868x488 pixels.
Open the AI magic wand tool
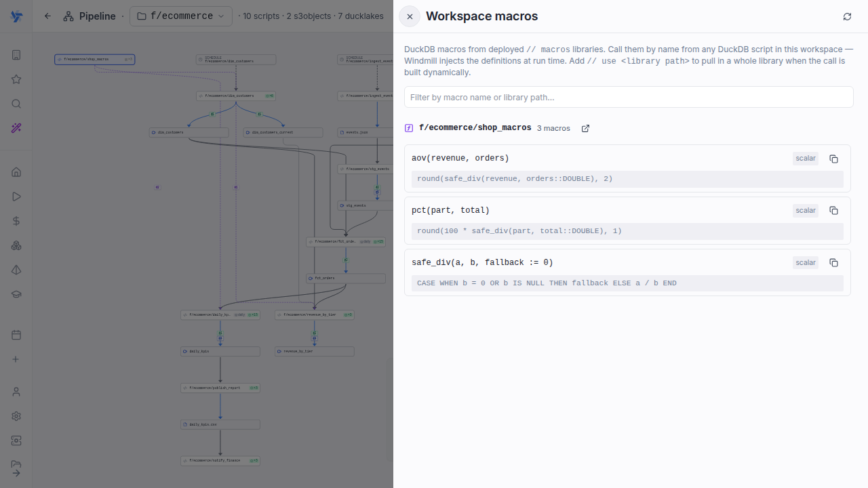16,128
